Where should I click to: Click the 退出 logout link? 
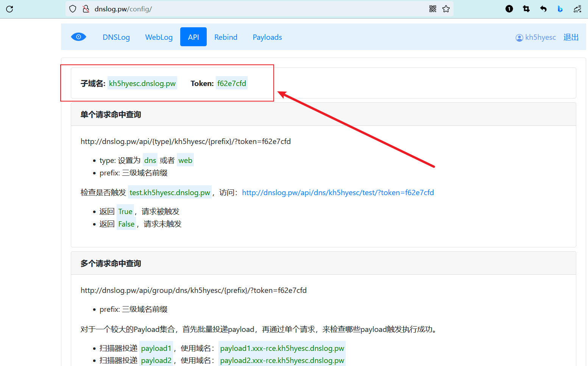coord(571,37)
